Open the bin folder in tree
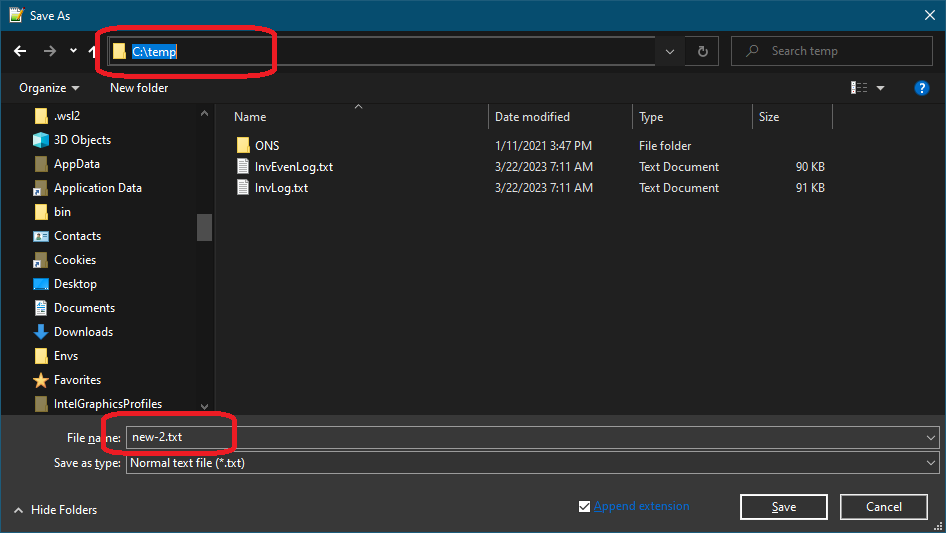This screenshot has width=946, height=533. (x=62, y=212)
